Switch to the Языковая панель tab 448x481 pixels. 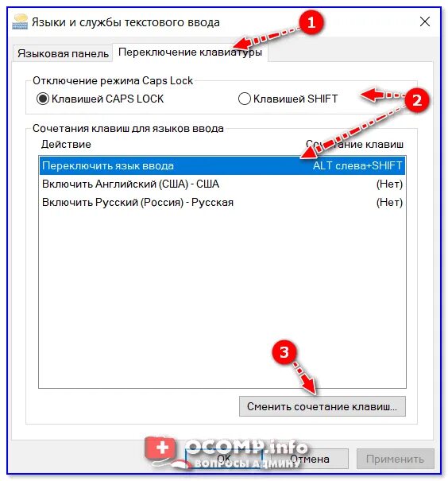[63, 53]
